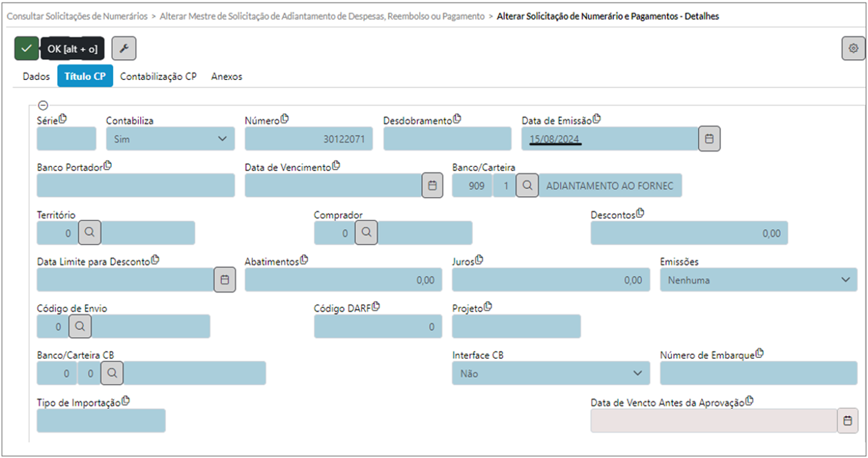The width and height of the screenshot is (868, 458).
Task: Switch to the Dados tab
Action: point(36,77)
